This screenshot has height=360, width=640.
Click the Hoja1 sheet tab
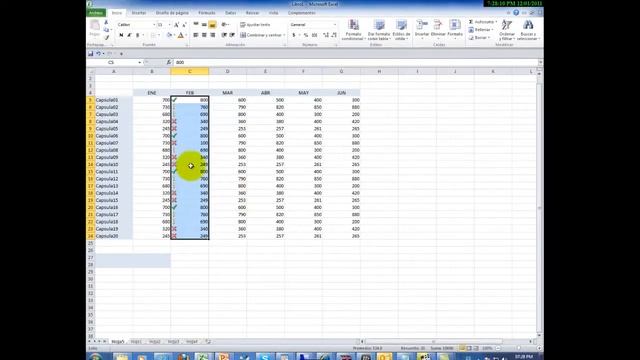pos(136,342)
